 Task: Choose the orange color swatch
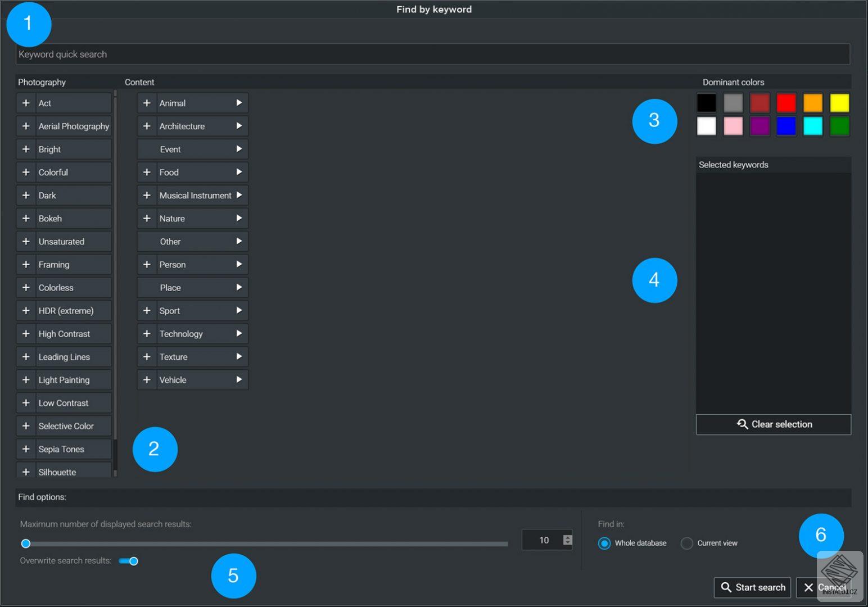tap(813, 103)
